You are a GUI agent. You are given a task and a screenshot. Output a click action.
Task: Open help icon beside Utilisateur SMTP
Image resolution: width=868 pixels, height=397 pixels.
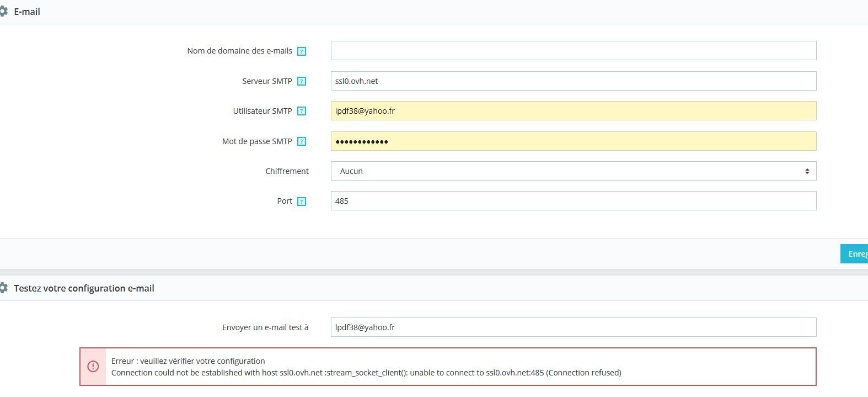tap(302, 111)
